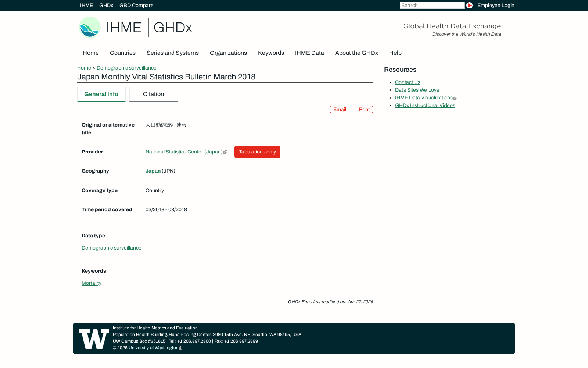Viewport: 588px width, 368px height.
Task: Select the General Info tab
Action: pos(101,94)
